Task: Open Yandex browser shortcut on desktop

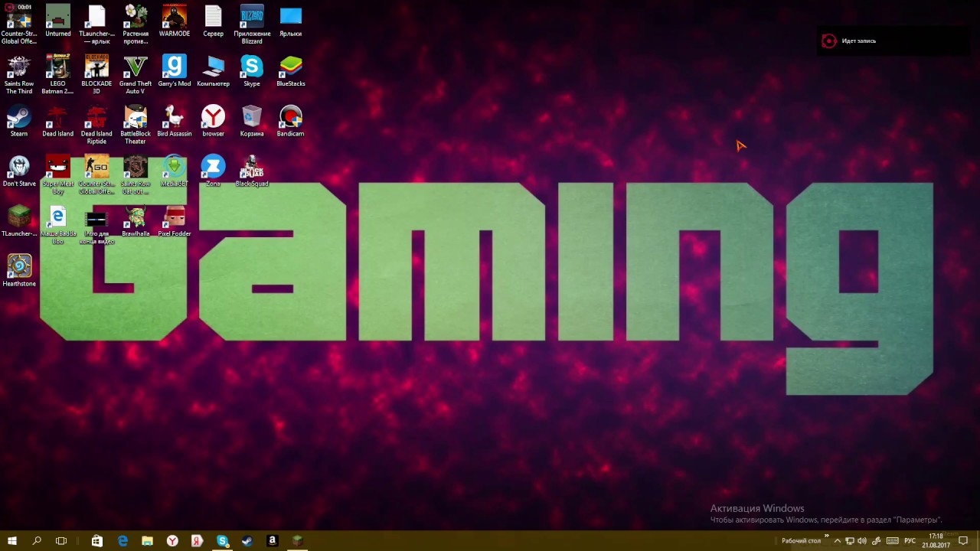Action: tap(213, 121)
